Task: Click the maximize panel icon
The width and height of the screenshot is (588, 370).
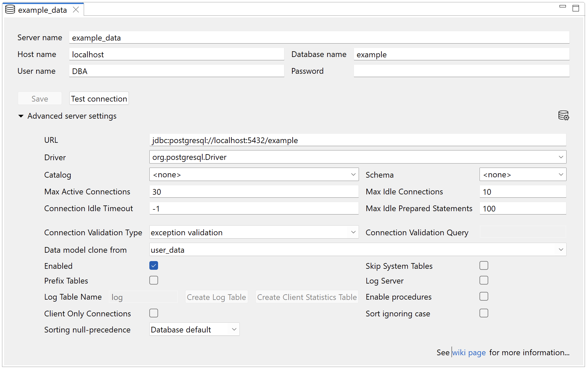Action: (x=576, y=8)
